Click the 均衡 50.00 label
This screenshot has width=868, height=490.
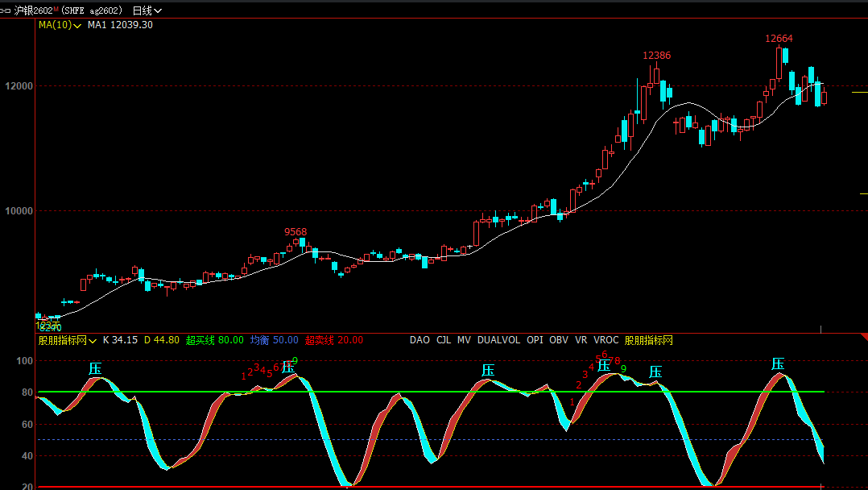[x=274, y=340]
